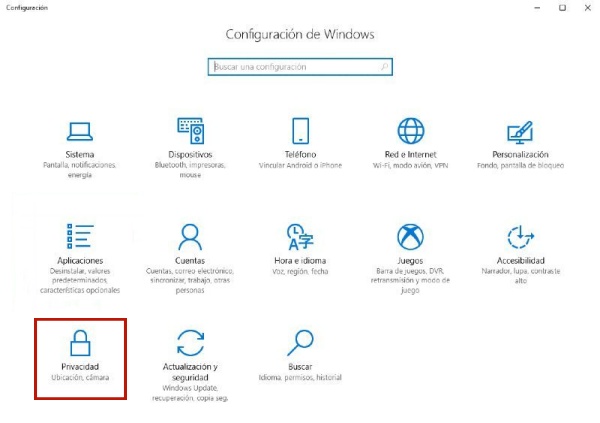Click 'Narrador, lupa, contraste alto' text
600x423 pixels.
pos(520,276)
